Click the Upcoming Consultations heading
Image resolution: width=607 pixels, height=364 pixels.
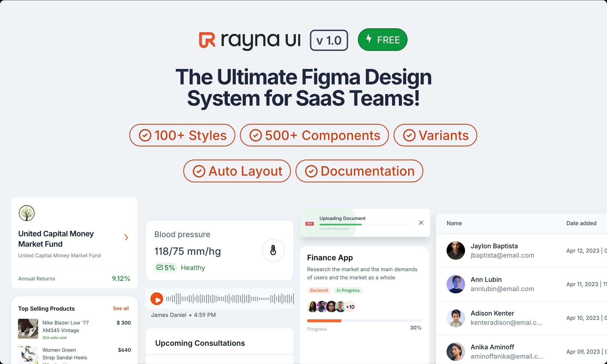pos(200,343)
